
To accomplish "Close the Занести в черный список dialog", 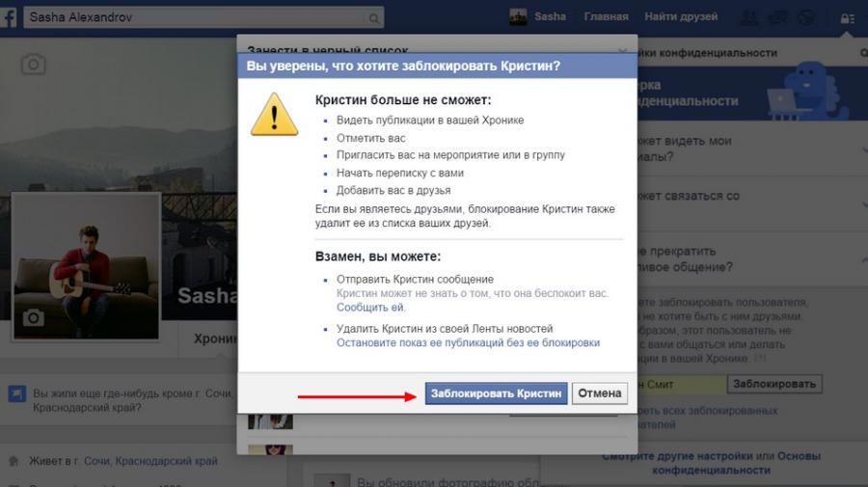I will point(622,50).
